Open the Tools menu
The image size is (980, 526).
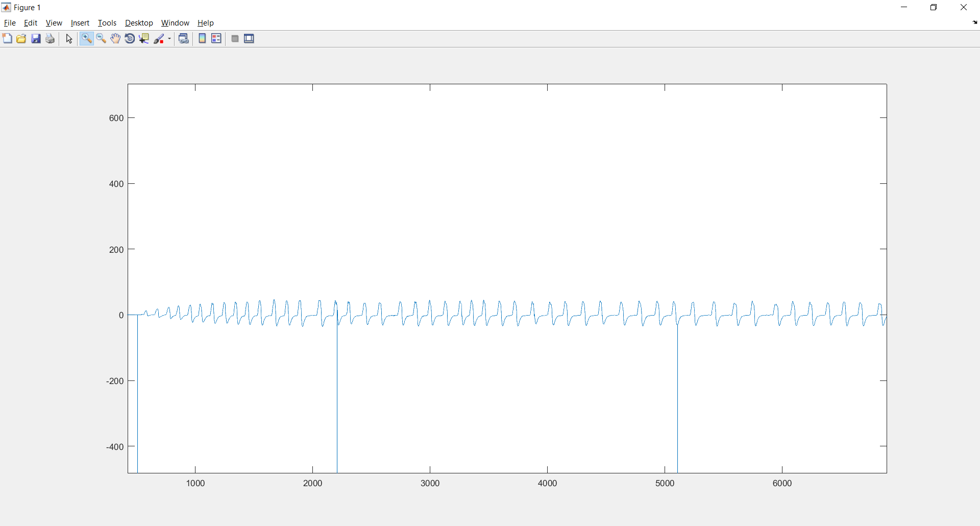click(x=107, y=23)
